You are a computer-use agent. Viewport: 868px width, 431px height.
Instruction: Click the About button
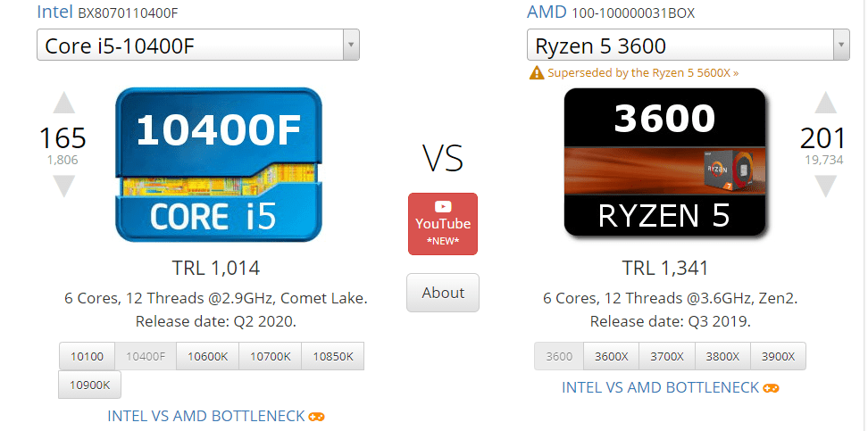(x=443, y=293)
